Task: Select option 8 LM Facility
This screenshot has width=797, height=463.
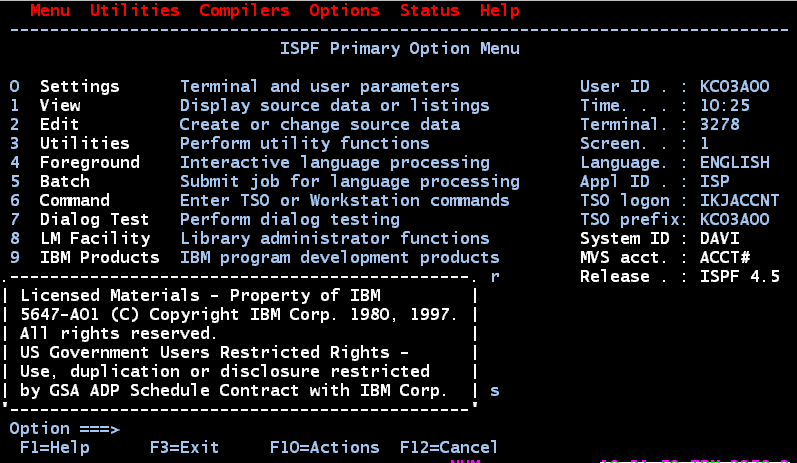Action: pos(95,238)
